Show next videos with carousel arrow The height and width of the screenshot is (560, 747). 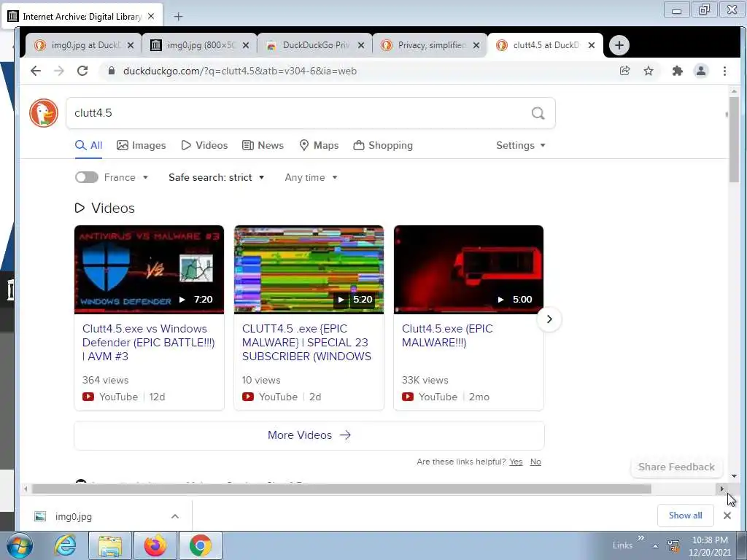549,319
